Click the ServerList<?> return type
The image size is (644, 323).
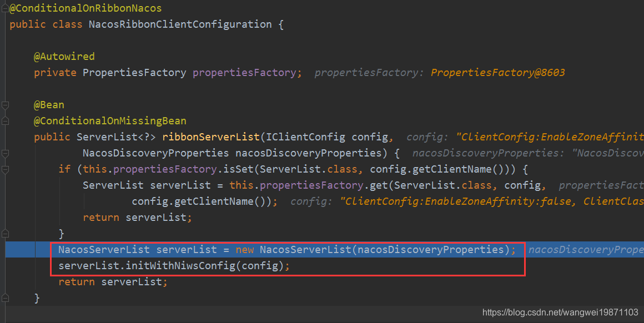pyautogui.click(x=116, y=137)
